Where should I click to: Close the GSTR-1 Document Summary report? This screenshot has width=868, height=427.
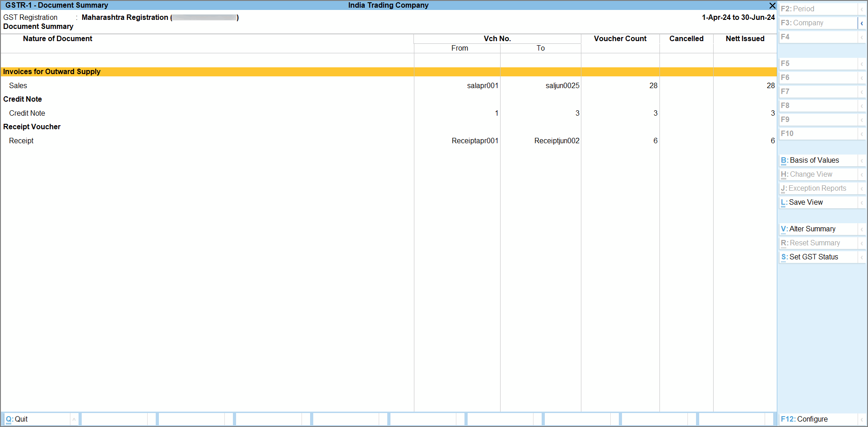pos(772,5)
